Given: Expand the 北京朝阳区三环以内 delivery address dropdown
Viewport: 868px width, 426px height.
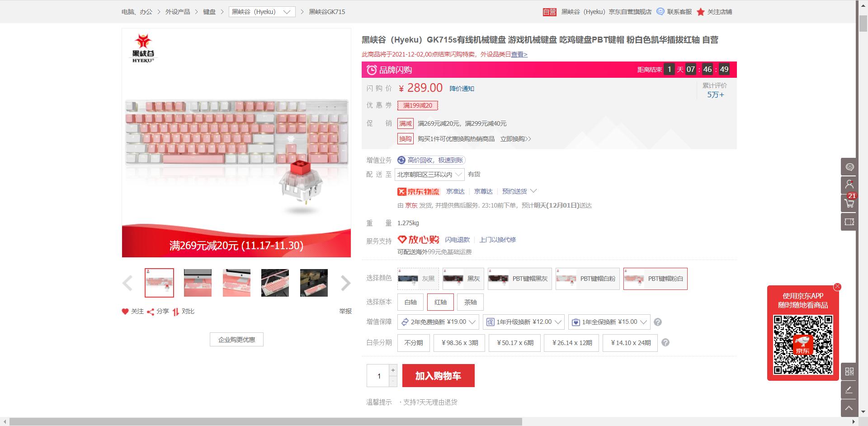Looking at the screenshot, I should [430, 174].
